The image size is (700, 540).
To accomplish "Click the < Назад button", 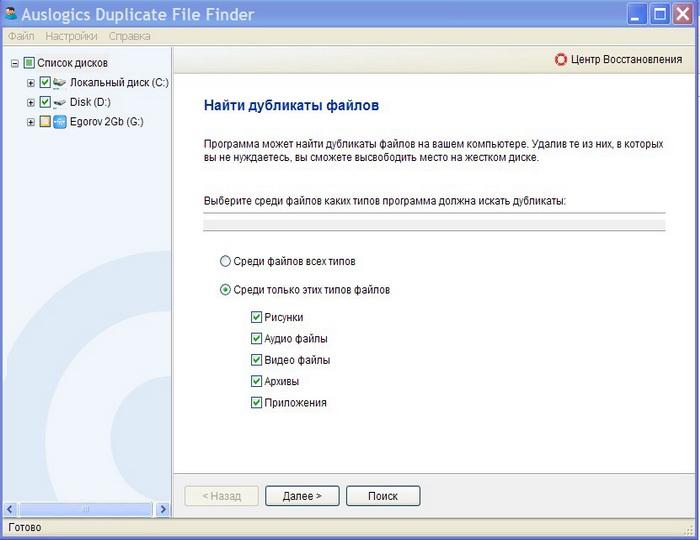I will [221, 496].
